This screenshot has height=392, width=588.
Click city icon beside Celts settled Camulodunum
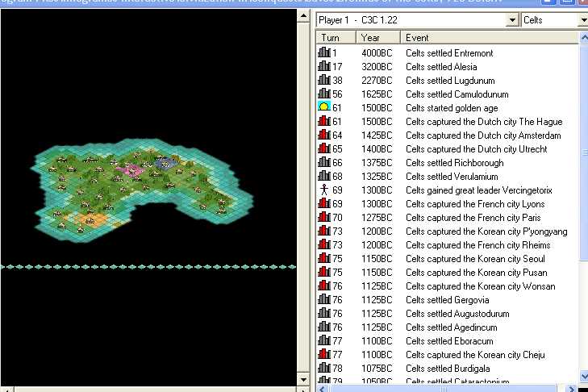click(324, 94)
